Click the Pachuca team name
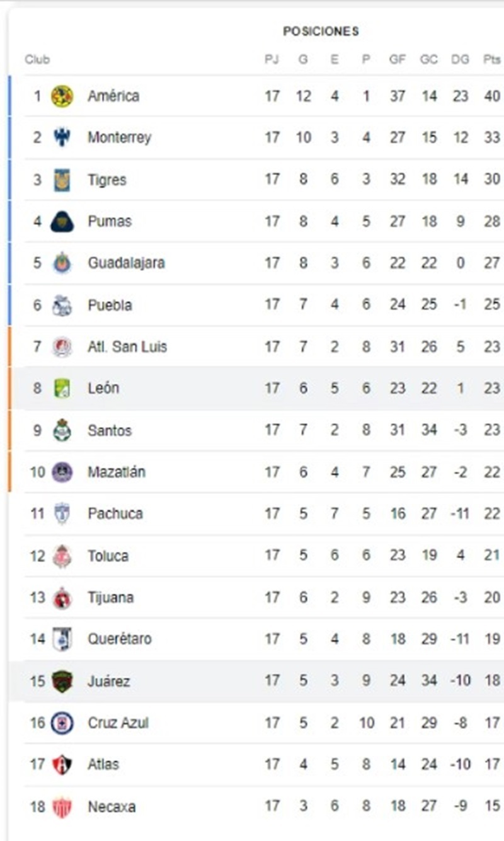This screenshot has height=841, width=504. 115,513
